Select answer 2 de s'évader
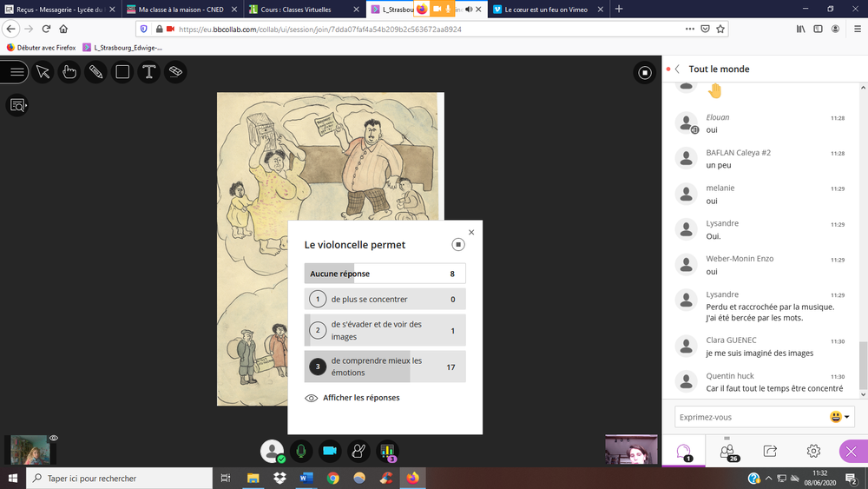 pos(385,330)
